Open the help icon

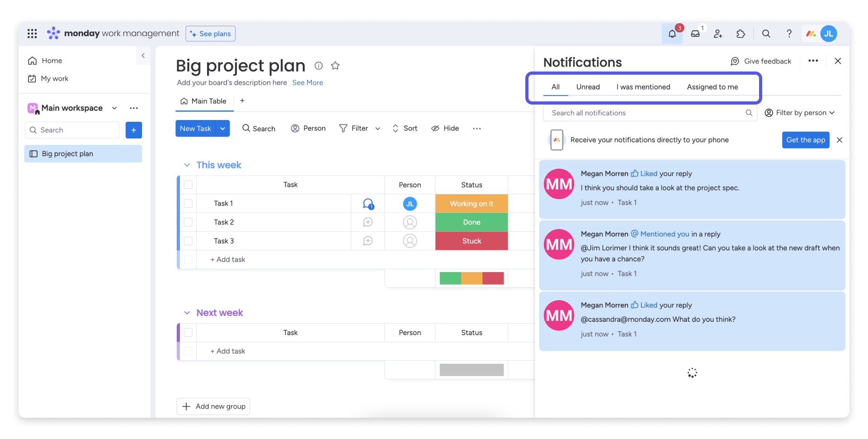(789, 33)
